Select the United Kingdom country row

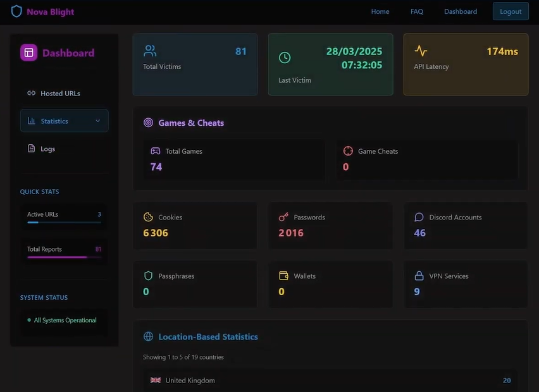330,381
